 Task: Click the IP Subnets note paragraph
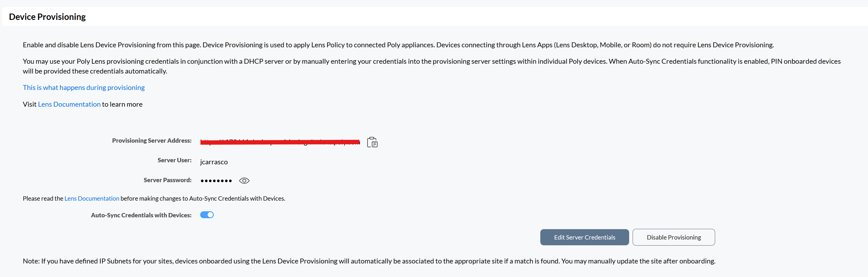click(x=369, y=261)
